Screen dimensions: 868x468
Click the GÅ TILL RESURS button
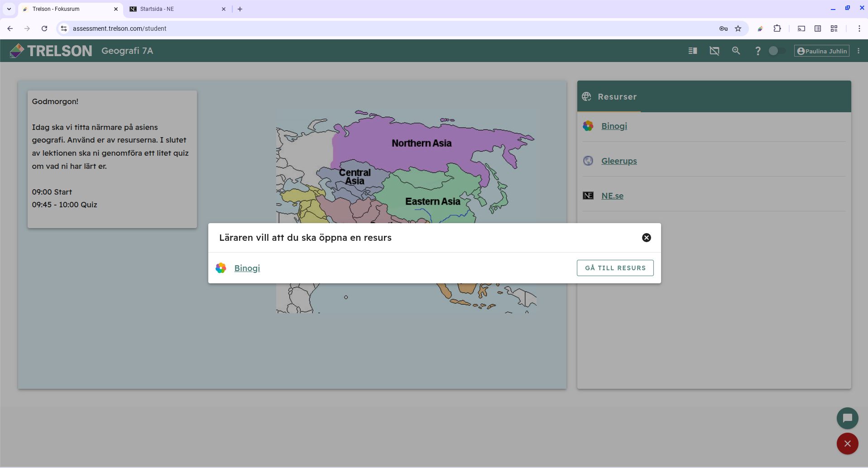(x=615, y=268)
